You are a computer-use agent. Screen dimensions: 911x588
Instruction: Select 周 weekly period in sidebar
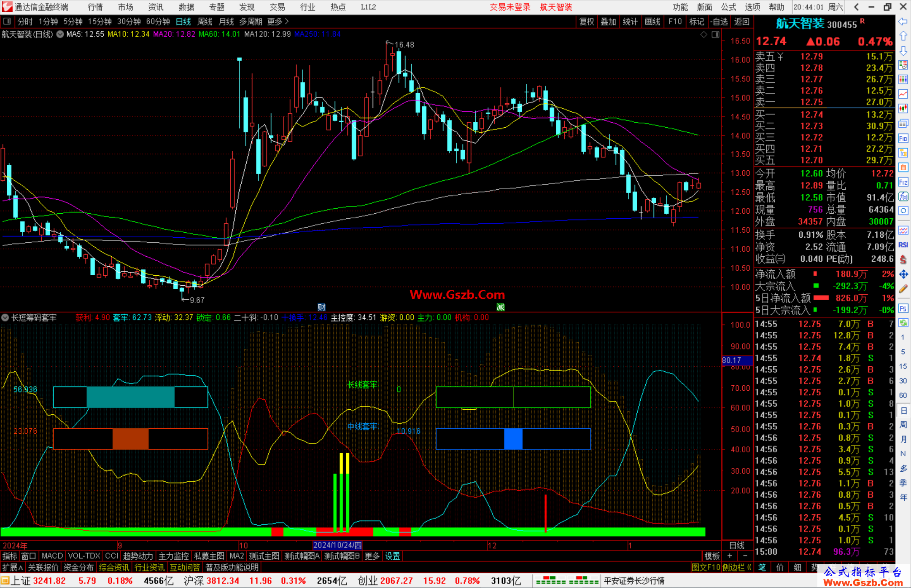click(903, 424)
